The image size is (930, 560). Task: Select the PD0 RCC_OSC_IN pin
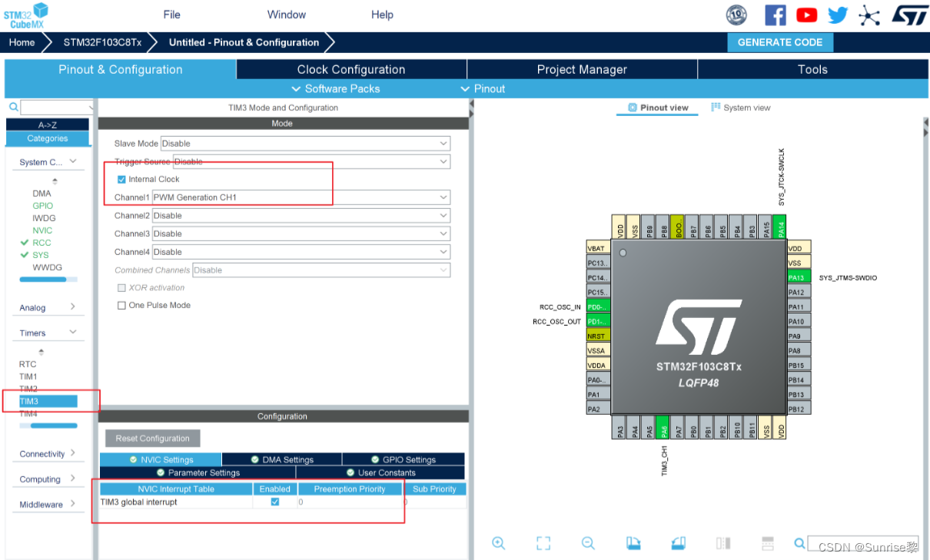[x=597, y=307]
